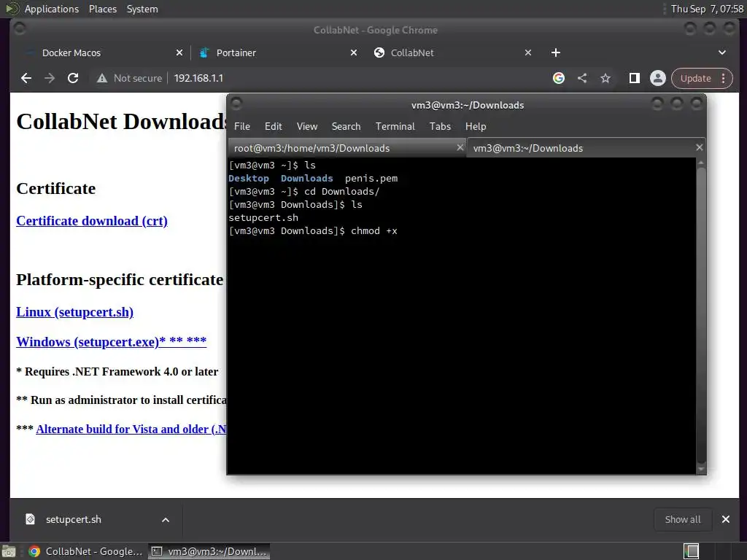
Task: Open the terminal Help menu
Action: tap(476, 126)
